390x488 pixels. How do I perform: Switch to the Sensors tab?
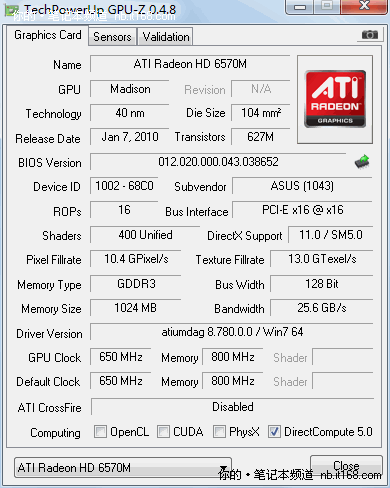[112, 37]
